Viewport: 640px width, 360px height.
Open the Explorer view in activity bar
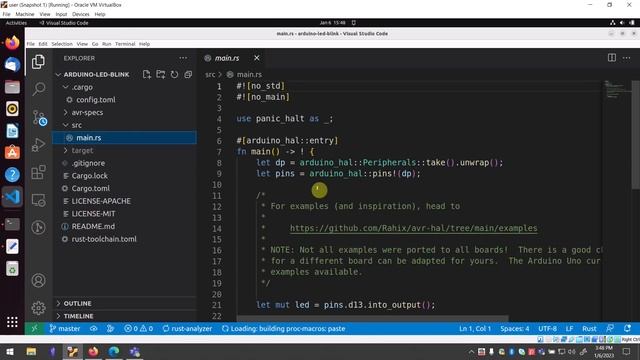[x=38, y=62]
